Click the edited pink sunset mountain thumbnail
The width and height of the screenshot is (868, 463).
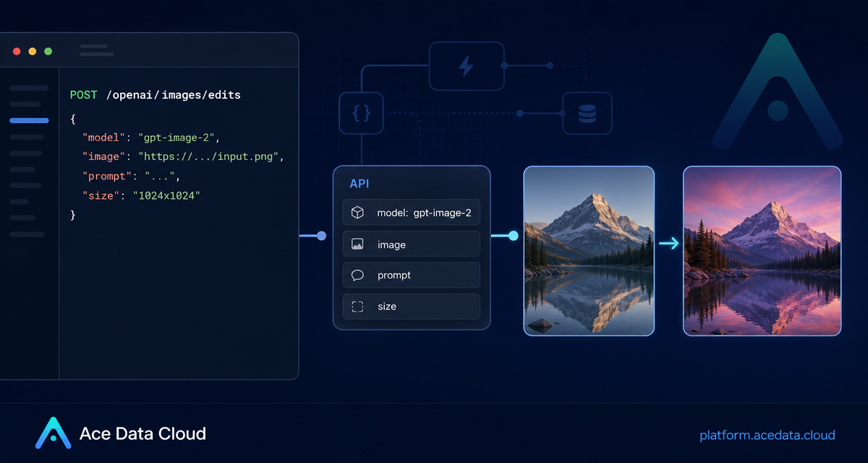pos(762,251)
